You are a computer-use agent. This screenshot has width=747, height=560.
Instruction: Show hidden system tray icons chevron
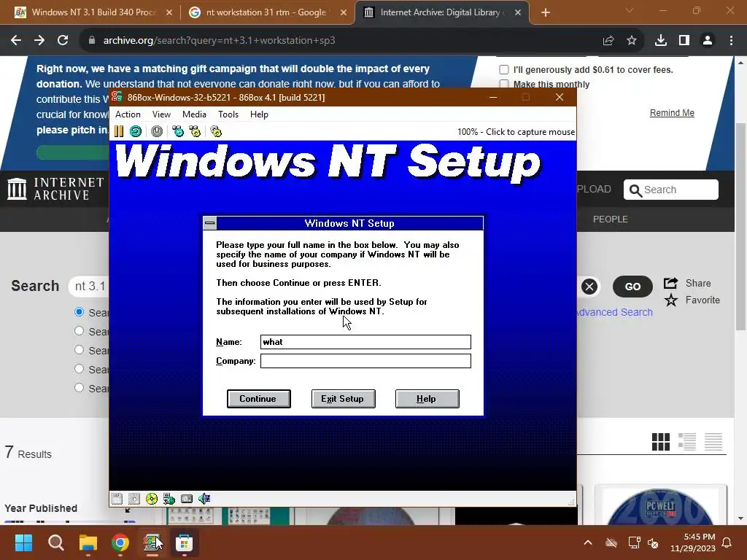coord(588,542)
